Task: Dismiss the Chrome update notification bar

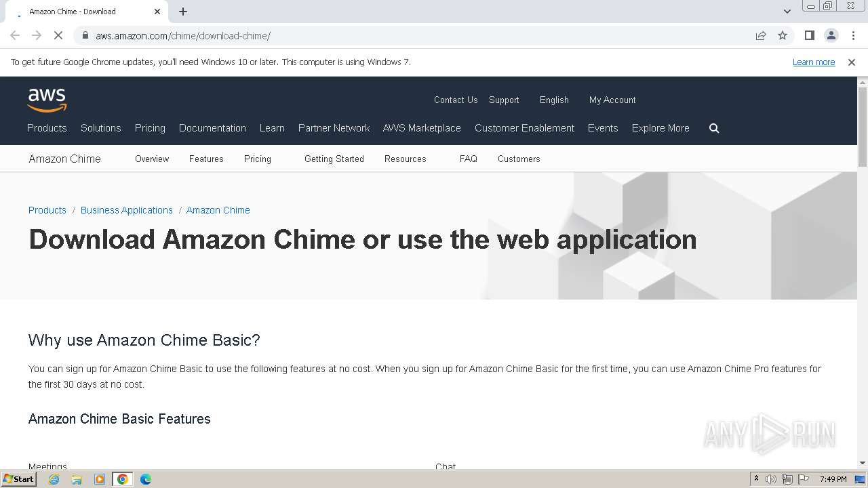Action: pos(852,62)
